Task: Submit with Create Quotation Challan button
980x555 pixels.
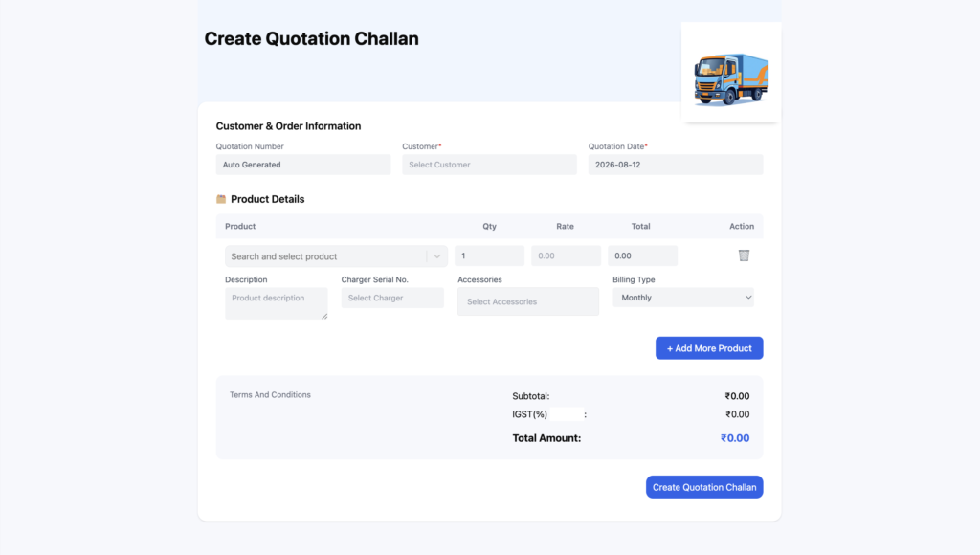Action: point(704,487)
